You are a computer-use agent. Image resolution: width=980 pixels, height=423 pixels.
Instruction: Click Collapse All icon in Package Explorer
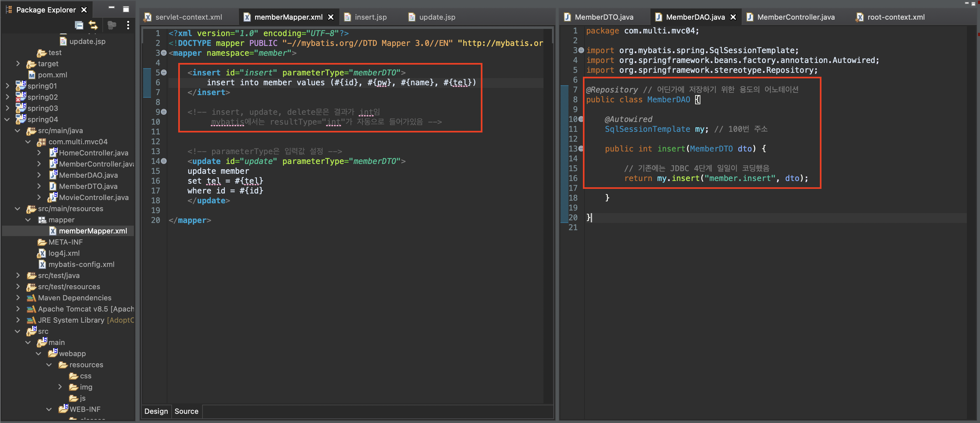click(79, 26)
